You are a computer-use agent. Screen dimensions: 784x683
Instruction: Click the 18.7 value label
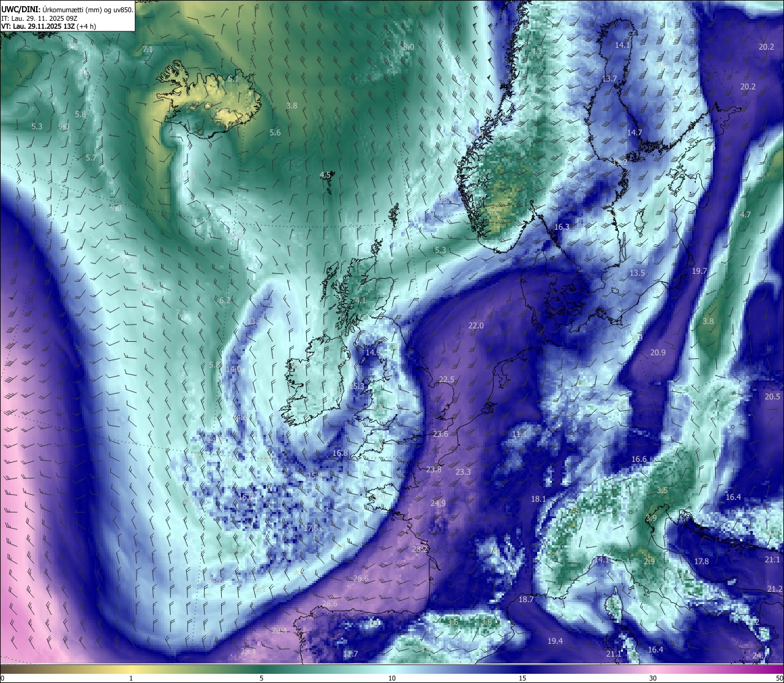(x=526, y=600)
